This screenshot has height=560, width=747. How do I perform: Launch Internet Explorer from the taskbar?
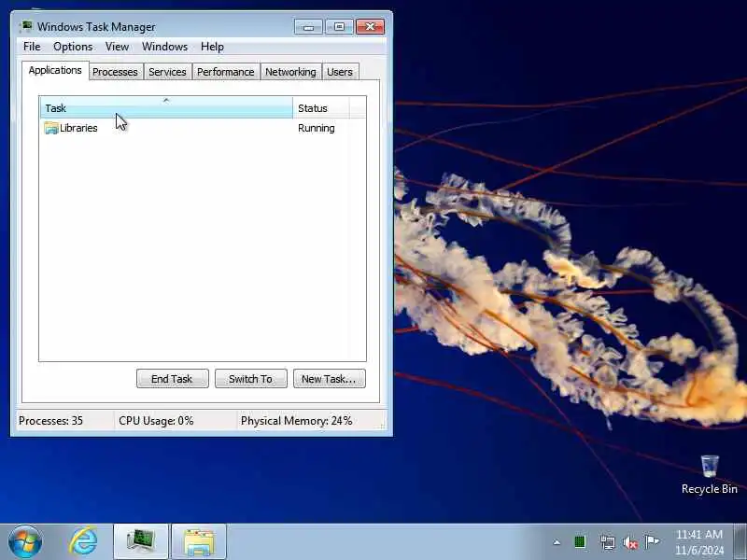[83, 542]
